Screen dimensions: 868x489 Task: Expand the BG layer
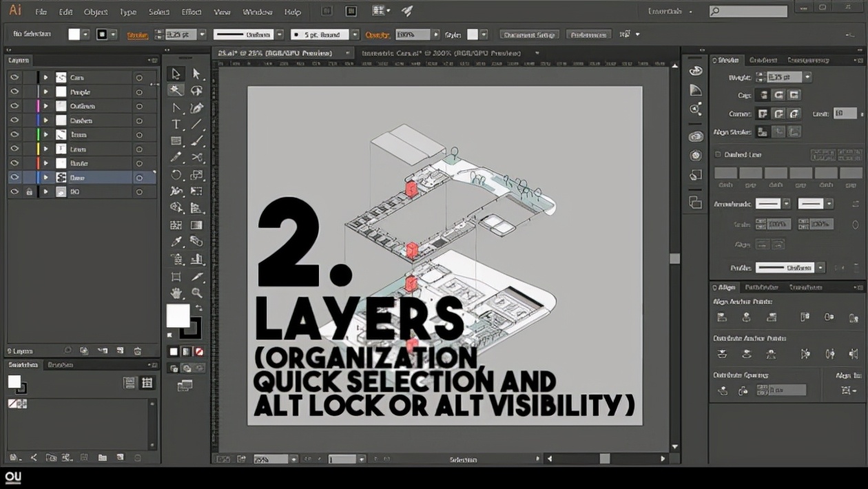pos(46,192)
